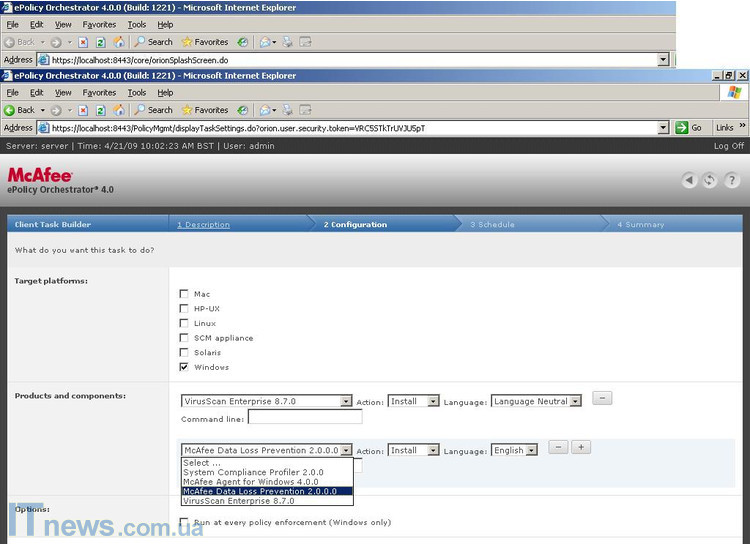Click Log Off link

(728, 146)
